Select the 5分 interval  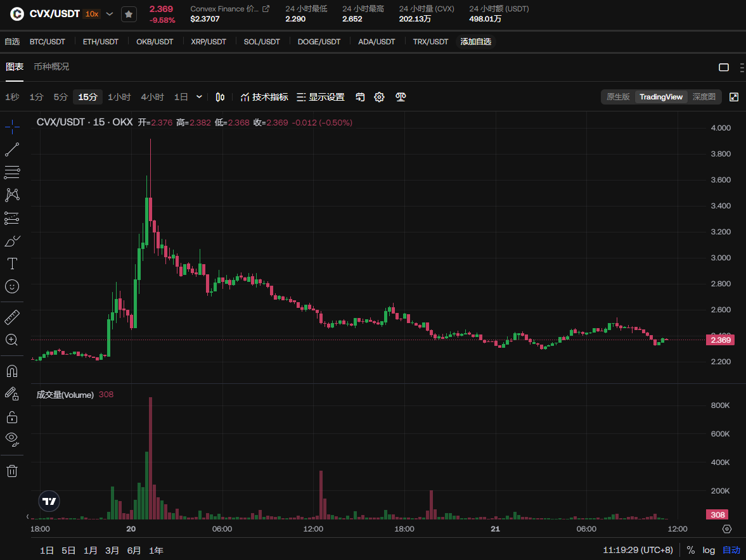pyautogui.click(x=61, y=97)
